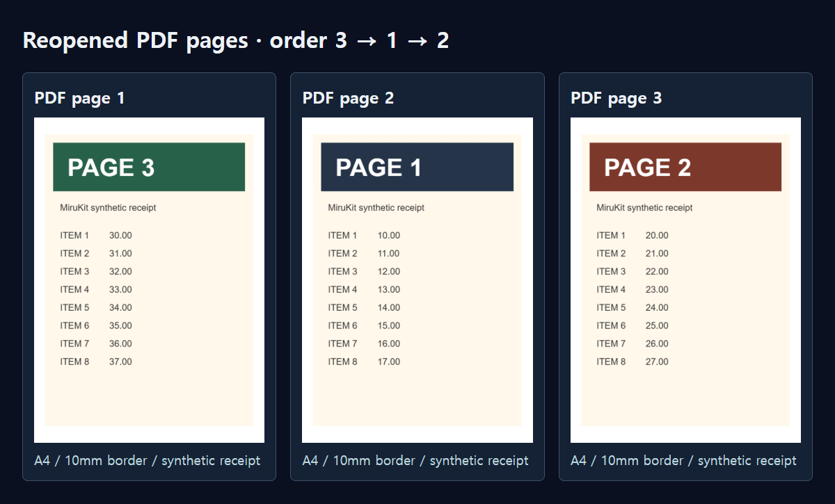Click the brown 'PAGE 2' banner

(x=685, y=167)
